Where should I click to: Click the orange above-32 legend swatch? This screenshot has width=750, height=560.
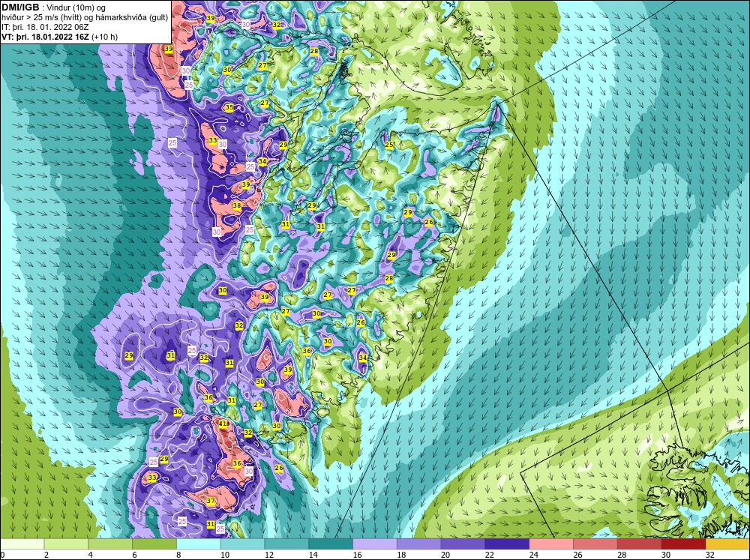pyautogui.click(x=727, y=544)
